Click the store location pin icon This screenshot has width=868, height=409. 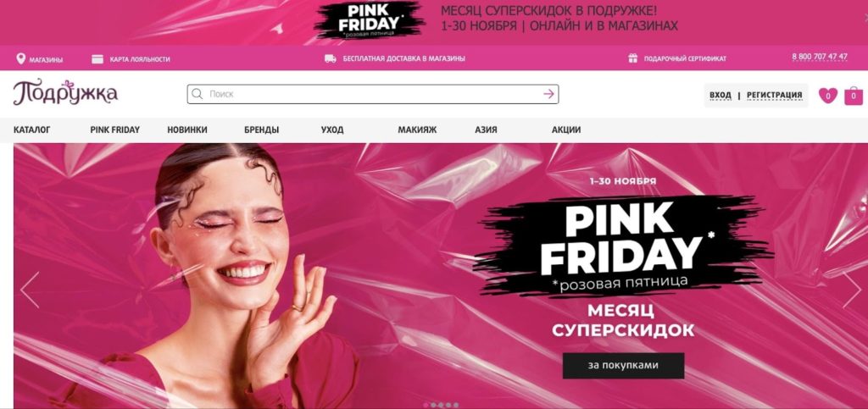pyautogui.click(x=21, y=58)
